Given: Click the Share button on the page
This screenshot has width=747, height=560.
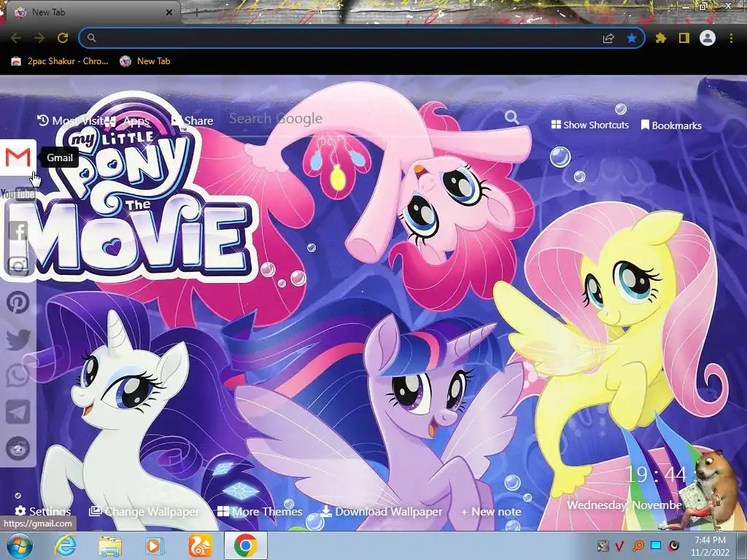Looking at the screenshot, I should [192, 120].
